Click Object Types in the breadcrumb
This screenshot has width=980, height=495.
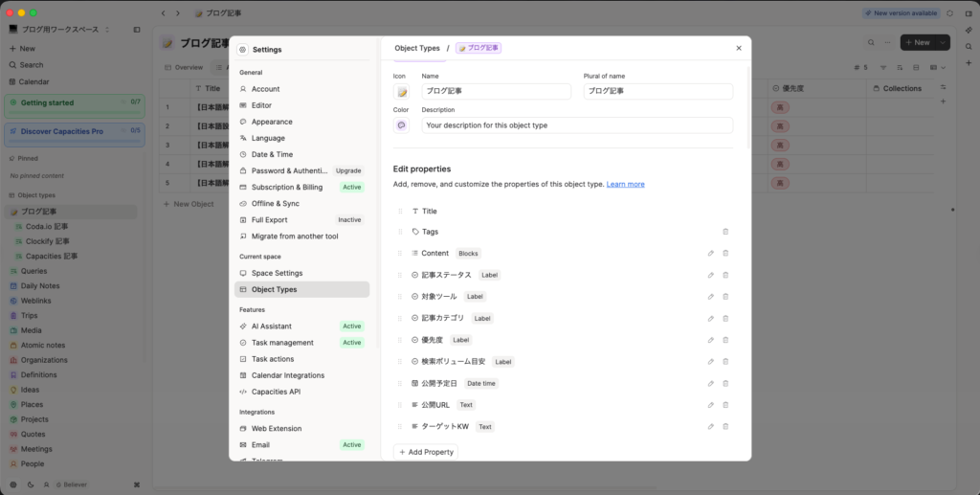(x=417, y=48)
